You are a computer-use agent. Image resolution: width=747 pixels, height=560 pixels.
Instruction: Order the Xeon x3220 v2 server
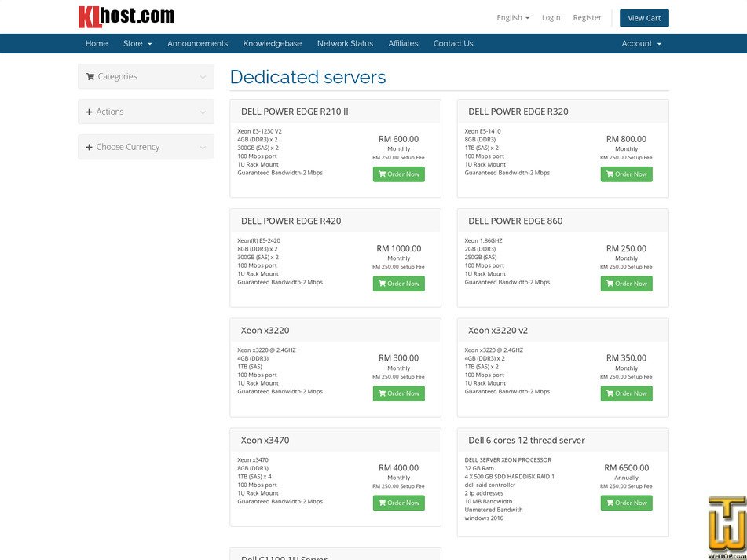point(627,393)
